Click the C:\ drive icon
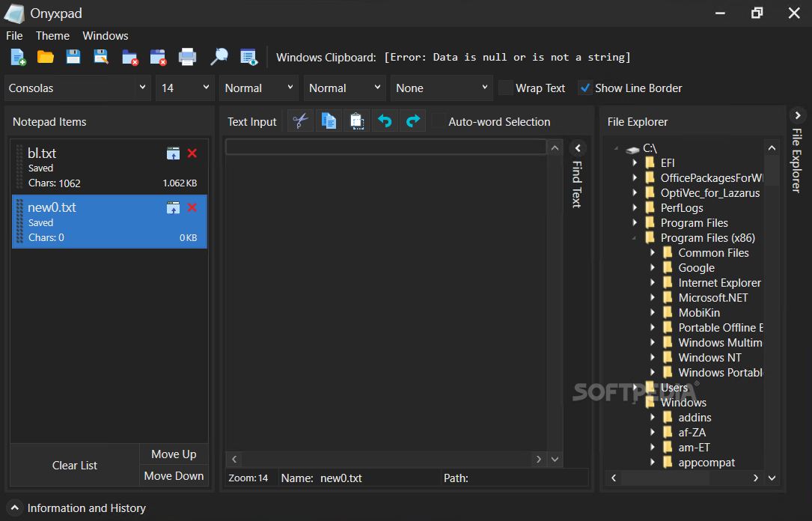The image size is (812, 521). [632, 149]
